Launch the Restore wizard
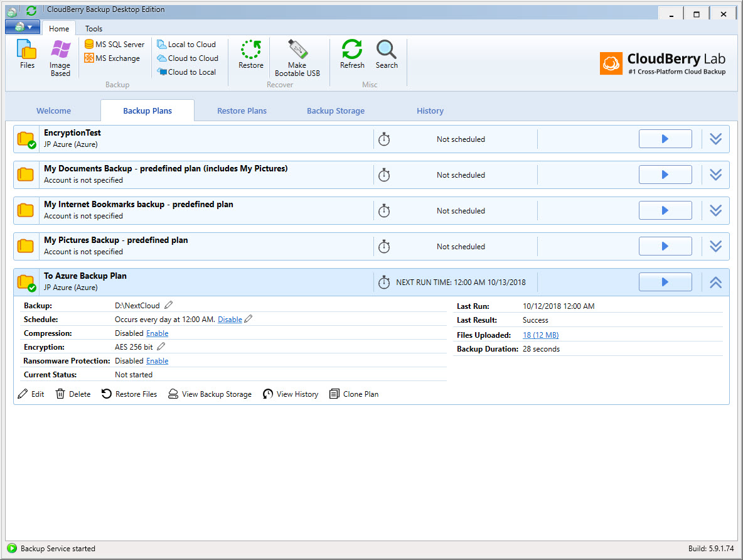Image resolution: width=743 pixels, height=560 pixels. (250, 55)
